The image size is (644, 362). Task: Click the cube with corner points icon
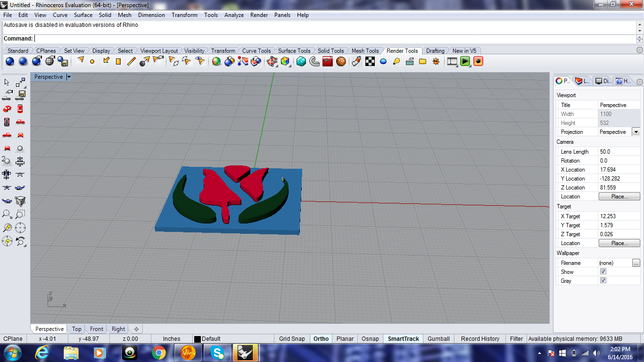point(20,201)
